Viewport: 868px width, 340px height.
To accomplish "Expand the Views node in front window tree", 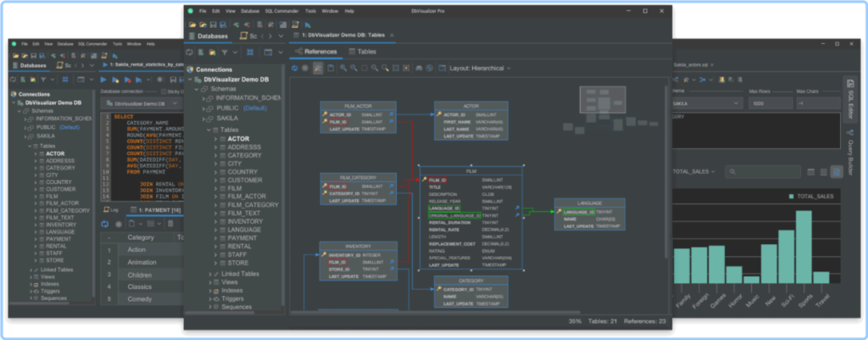I will click(210, 281).
